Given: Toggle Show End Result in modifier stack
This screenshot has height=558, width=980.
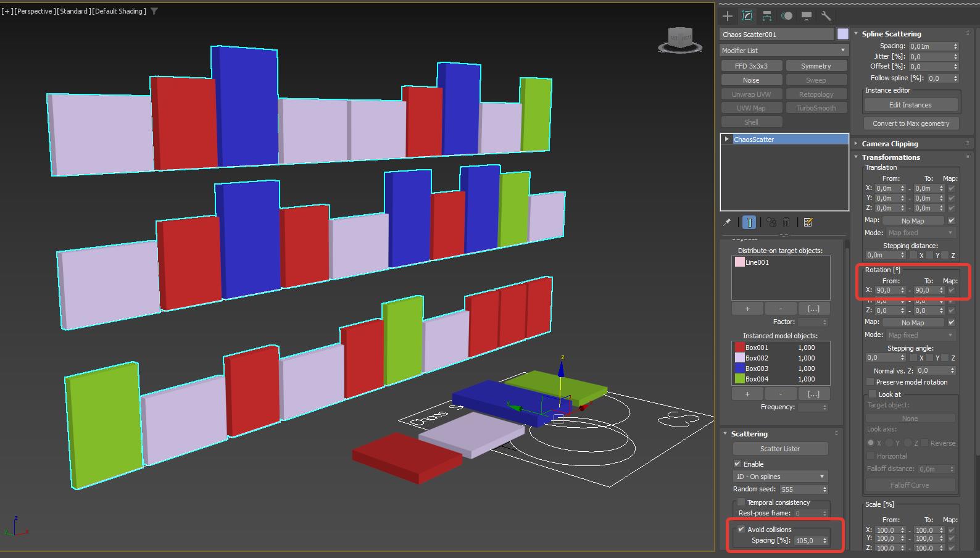Looking at the screenshot, I should coord(749,222).
